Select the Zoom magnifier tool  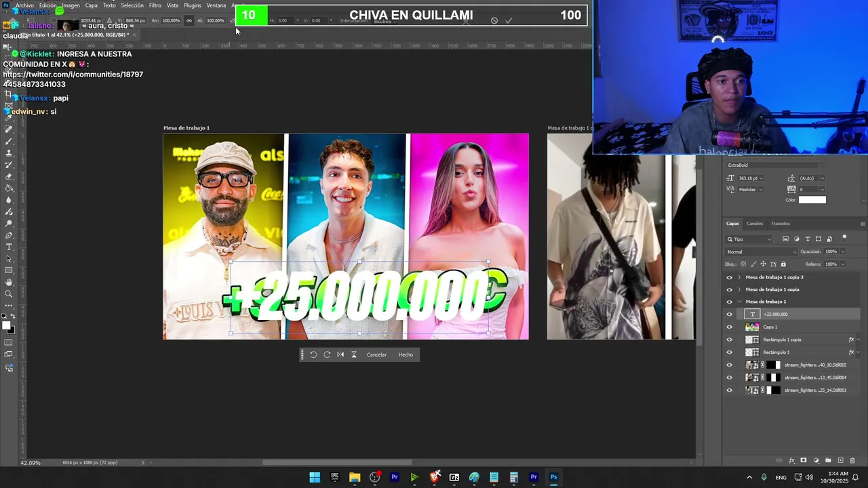point(9,293)
